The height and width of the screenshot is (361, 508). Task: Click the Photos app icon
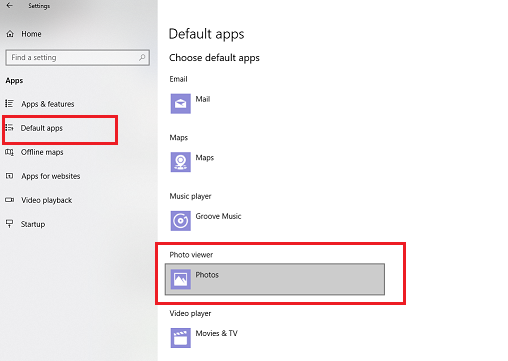point(181,279)
